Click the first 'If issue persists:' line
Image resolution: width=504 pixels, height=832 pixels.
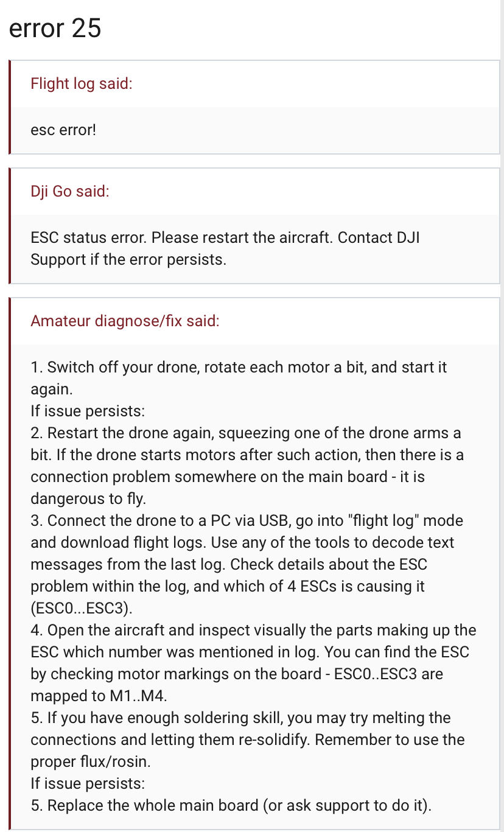[88, 411]
